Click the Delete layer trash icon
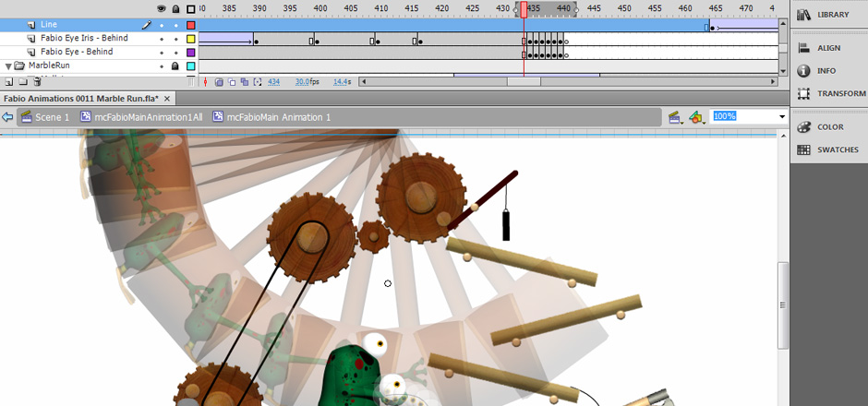The image size is (868, 406). (x=36, y=82)
